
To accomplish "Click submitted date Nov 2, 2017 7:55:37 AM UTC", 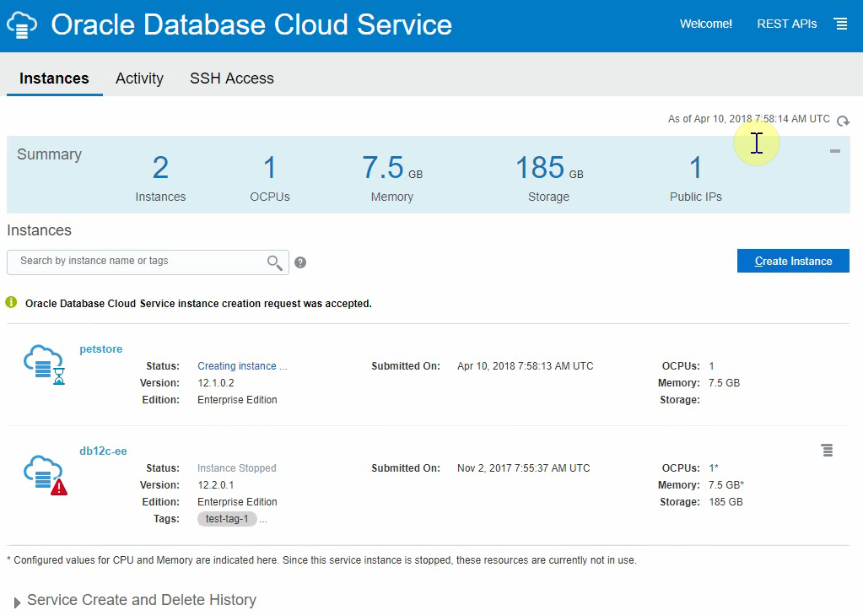I will (523, 468).
